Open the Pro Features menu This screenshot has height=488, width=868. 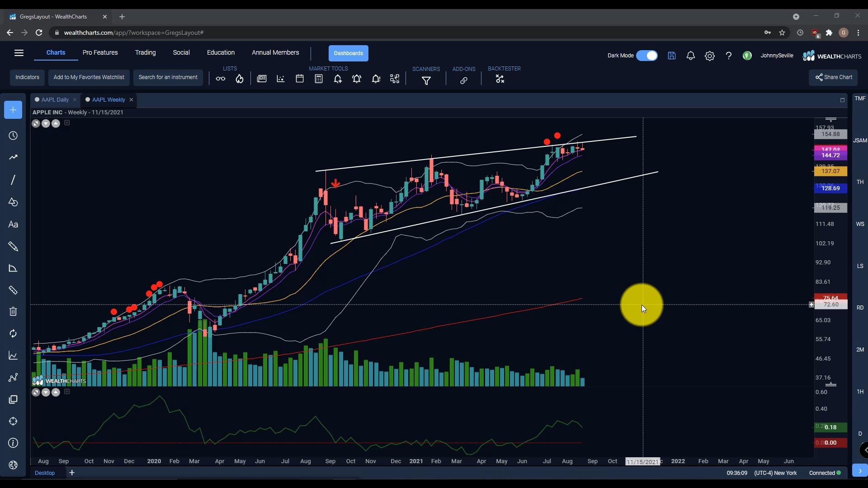click(x=100, y=52)
